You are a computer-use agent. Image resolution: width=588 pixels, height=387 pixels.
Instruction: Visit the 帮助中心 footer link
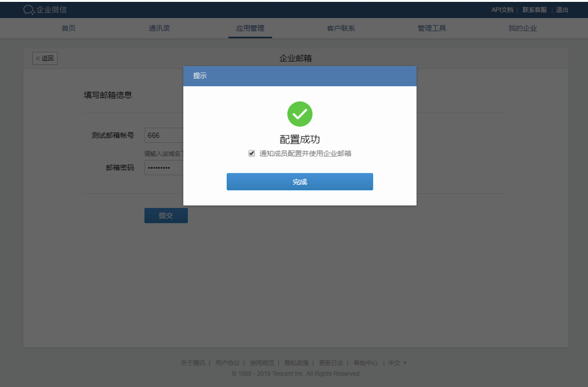click(365, 363)
